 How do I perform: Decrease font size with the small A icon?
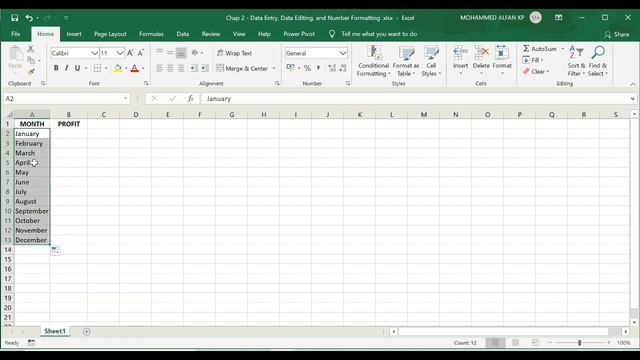140,53
